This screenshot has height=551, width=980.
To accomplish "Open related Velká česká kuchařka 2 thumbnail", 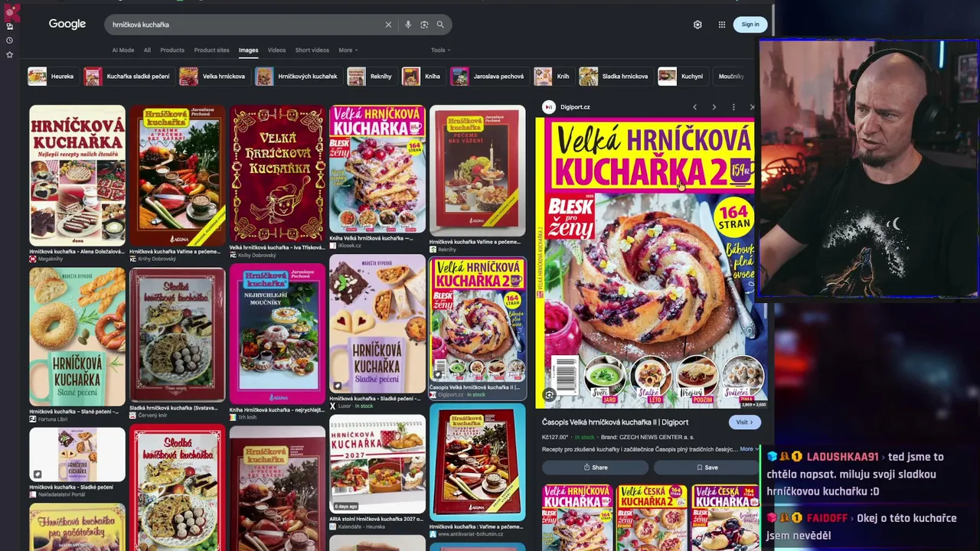I will tap(652, 517).
